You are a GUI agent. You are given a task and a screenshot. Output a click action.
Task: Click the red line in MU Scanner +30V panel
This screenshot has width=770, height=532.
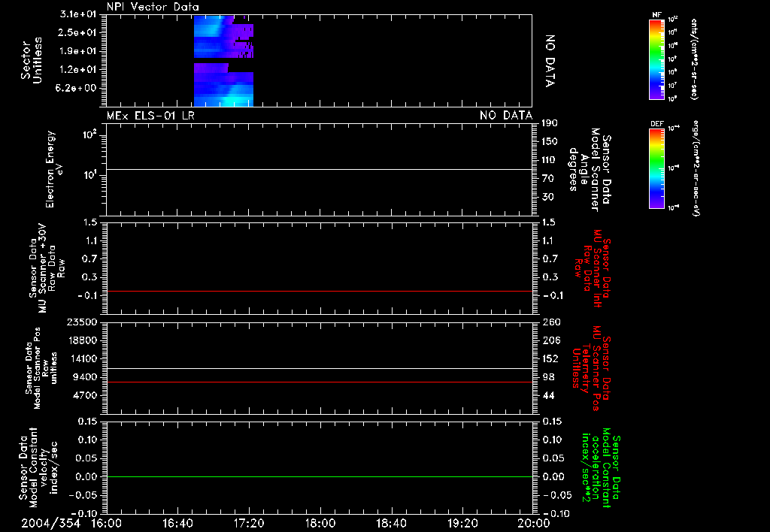pos(319,291)
